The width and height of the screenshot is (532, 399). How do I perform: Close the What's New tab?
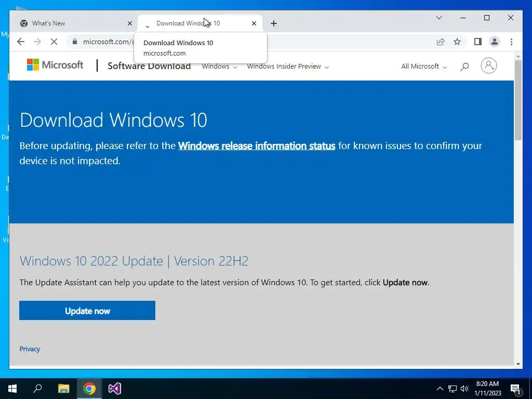[129, 23]
